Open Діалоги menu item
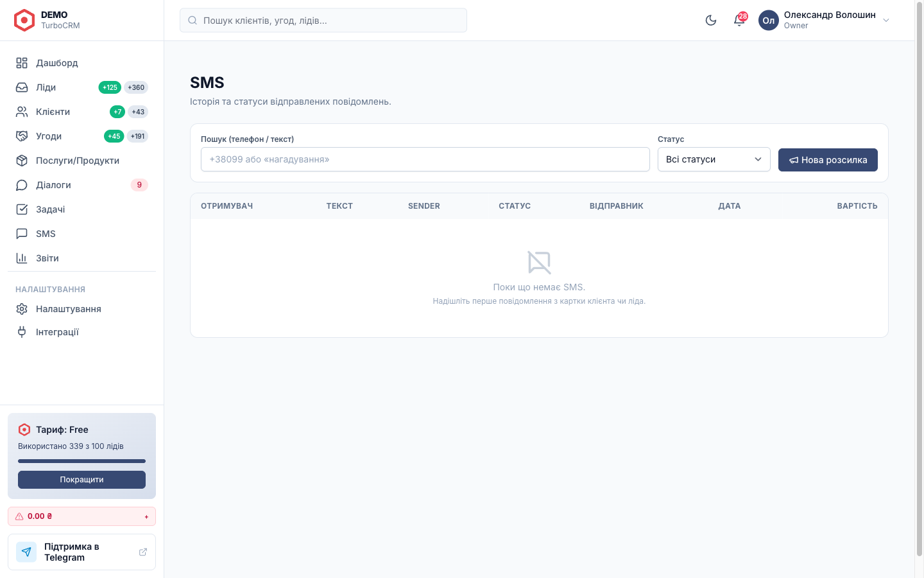This screenshot has height=578, width=924. pyautogui.click(x=81, y=185)
